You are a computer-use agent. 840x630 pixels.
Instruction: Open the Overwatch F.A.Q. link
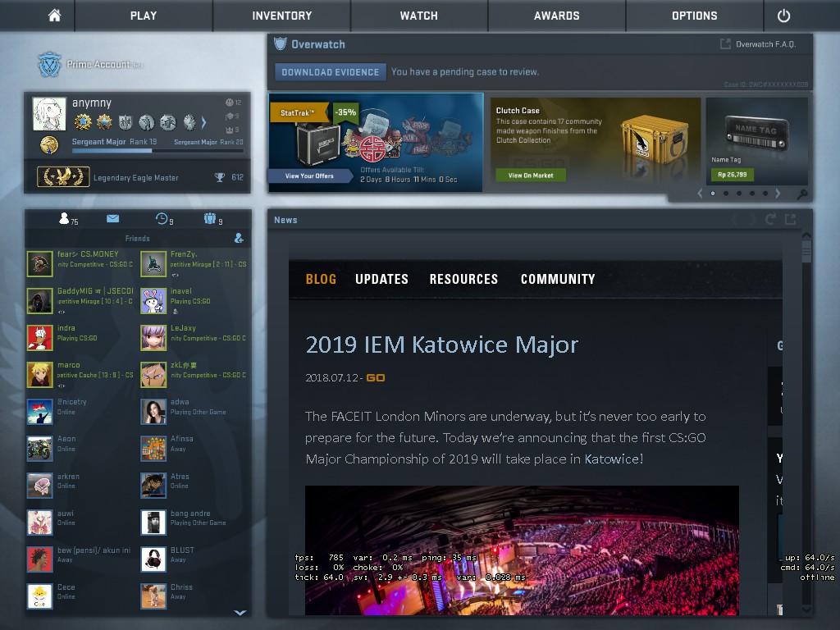[765, 44]
